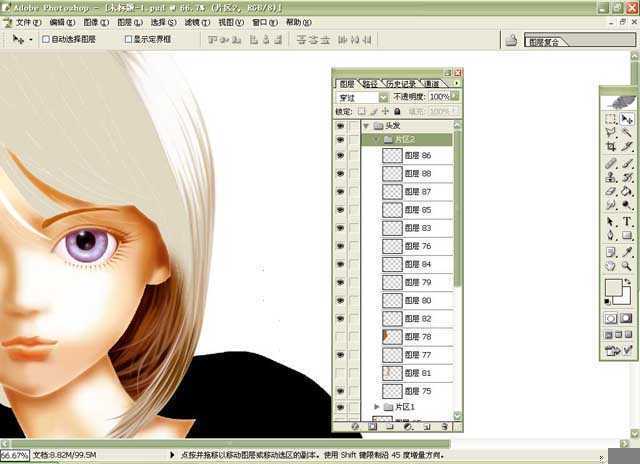Click the create new group folder icon

[390, 426]
